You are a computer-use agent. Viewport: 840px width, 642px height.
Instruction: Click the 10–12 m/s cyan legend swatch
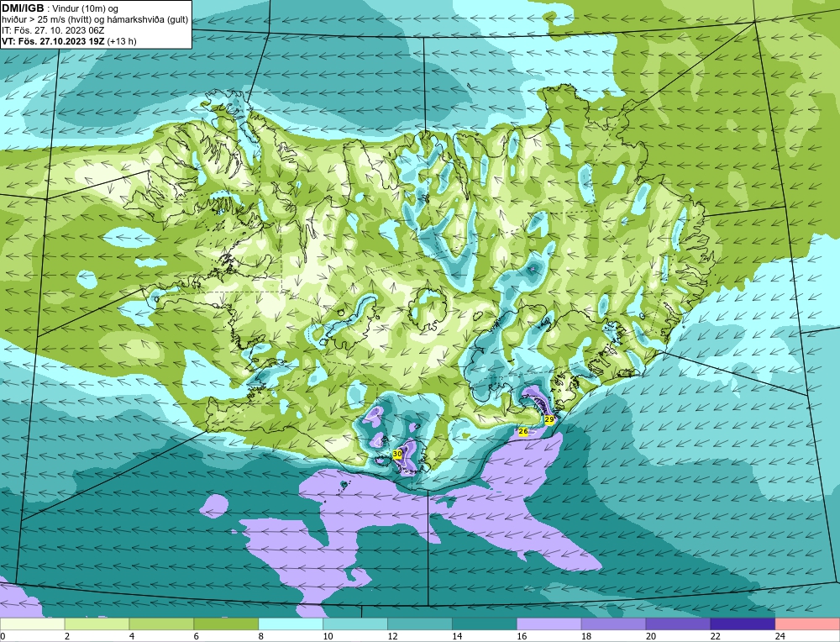tap(355, 624)
